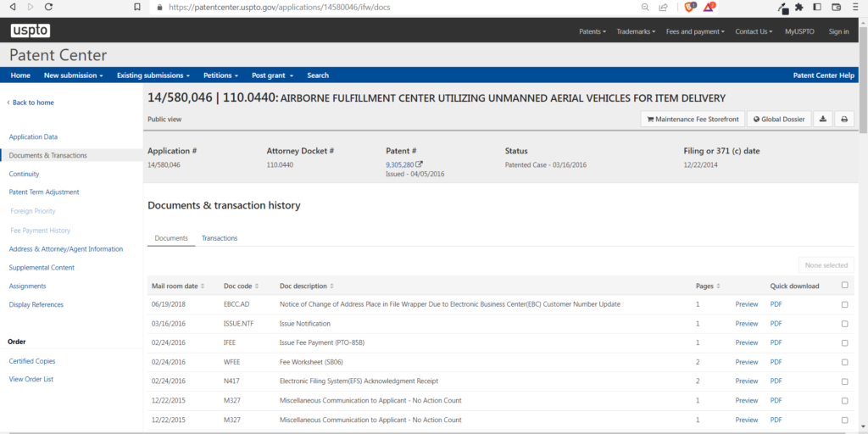The width and height of the screenshot is (868, 434).
Task: Preview the Issue Fee Payment (PTO-85B) document
Action: point(746,342)
